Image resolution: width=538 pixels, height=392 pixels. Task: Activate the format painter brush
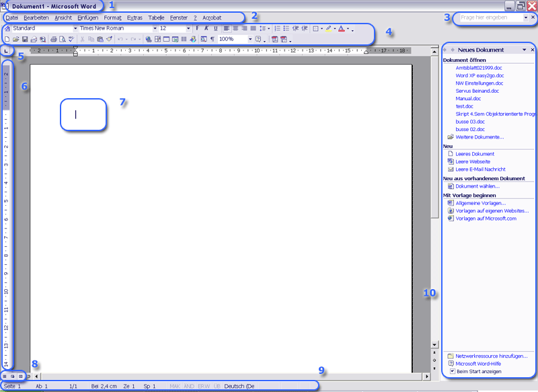(x=109, y=39)
